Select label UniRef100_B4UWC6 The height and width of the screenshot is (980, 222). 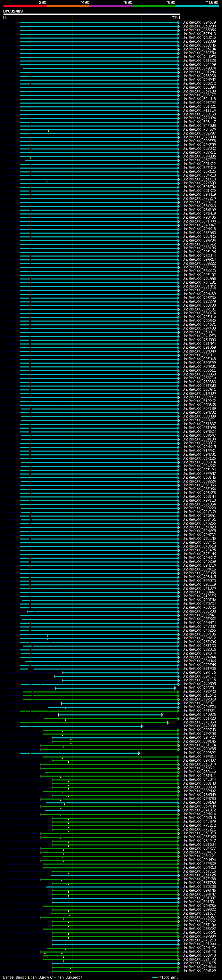pos(199,714)
